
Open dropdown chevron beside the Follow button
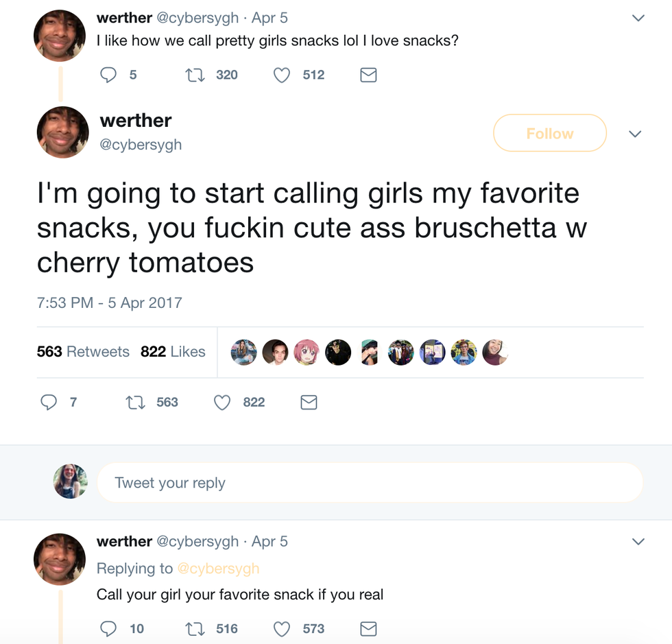tap(636, 134)
